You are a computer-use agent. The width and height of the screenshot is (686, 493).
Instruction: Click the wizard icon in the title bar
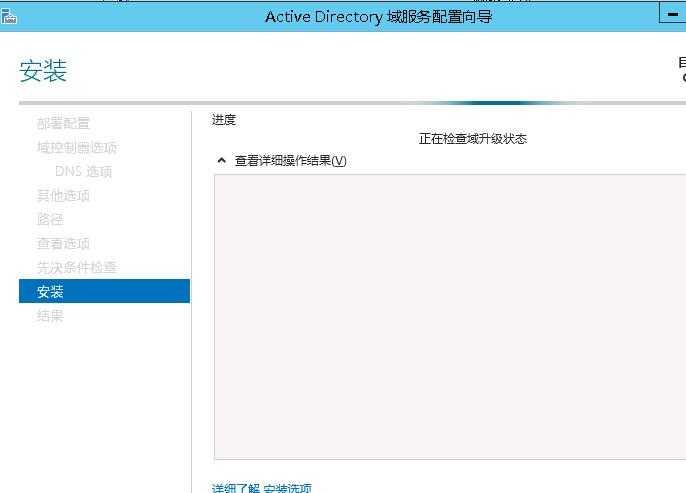[9, 17]
